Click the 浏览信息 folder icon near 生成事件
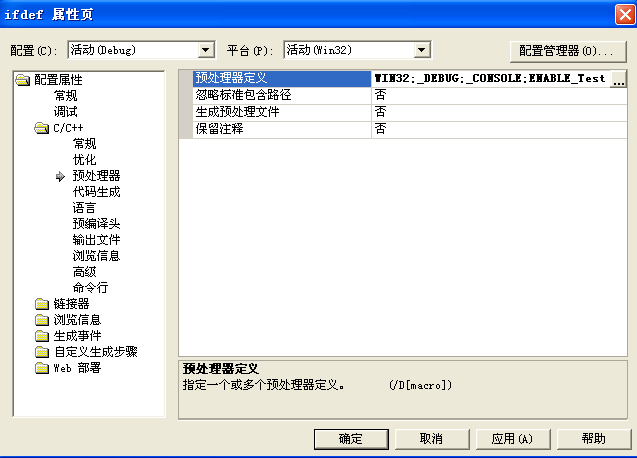The image size is (637, 458). 41,320
